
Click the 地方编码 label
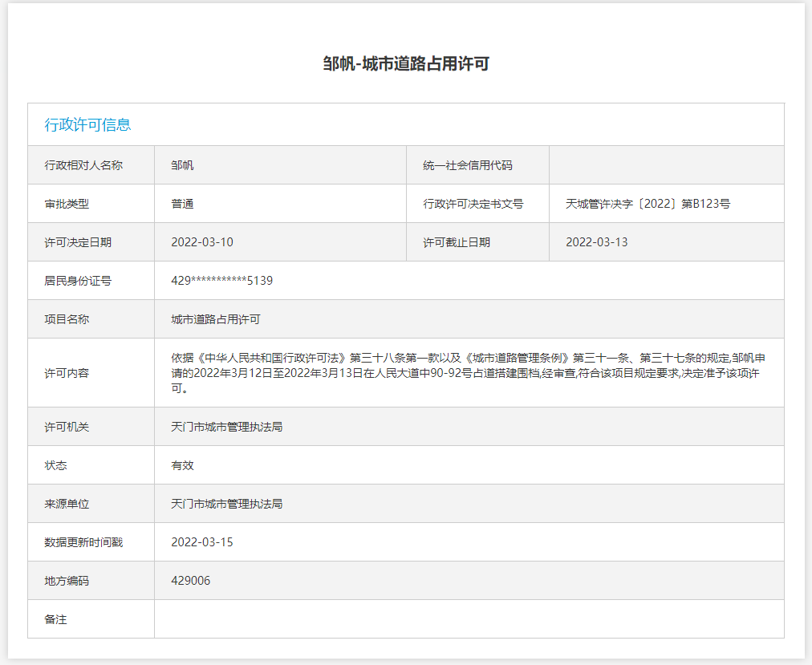point(67,581)
